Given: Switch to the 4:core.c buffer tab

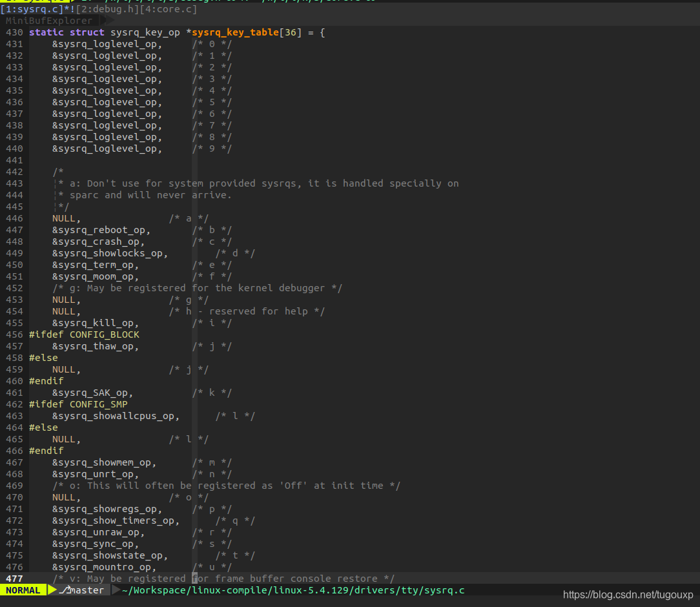Looking at the screenshot, I should tap(169, 9).
